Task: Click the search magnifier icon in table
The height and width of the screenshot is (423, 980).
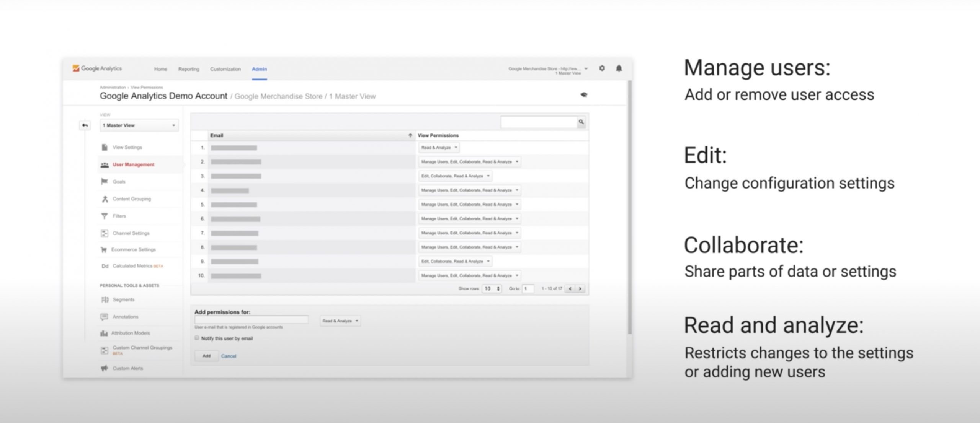Action: tap(581, 122)
